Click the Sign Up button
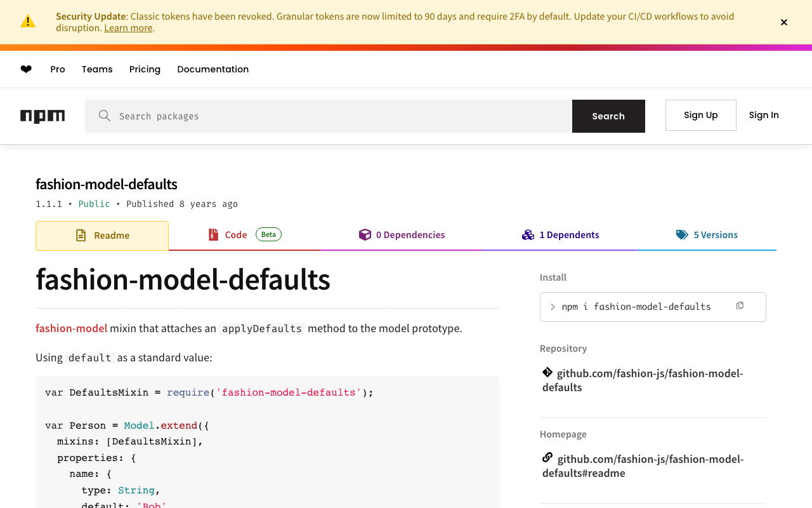The width and height of the screenshot is (812, 508). tap(700, 115)
